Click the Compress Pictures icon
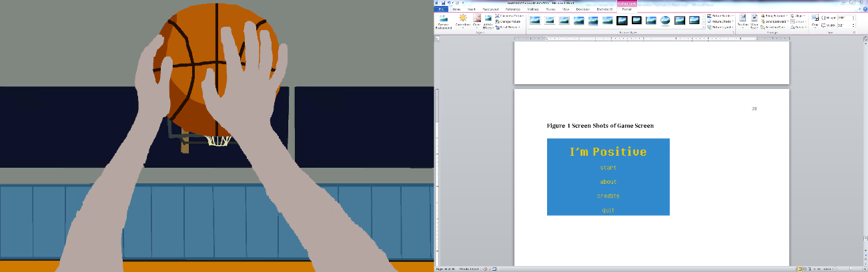 click(510, 16)
